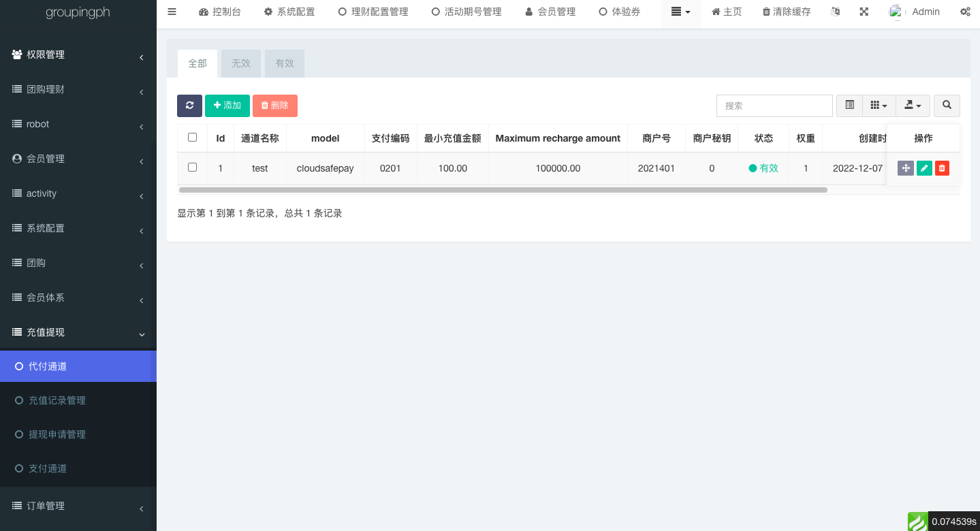Viewport: 980px width, 531px height.
Task: Toggle the table card view icon
Action: [x=849, y=106]
